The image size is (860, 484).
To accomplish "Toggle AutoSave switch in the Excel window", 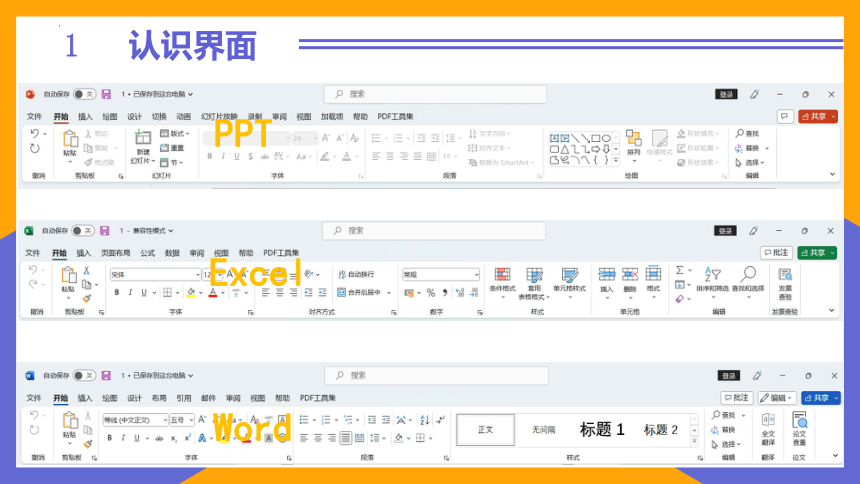I will pyautogui.click(x=83, y=230).
